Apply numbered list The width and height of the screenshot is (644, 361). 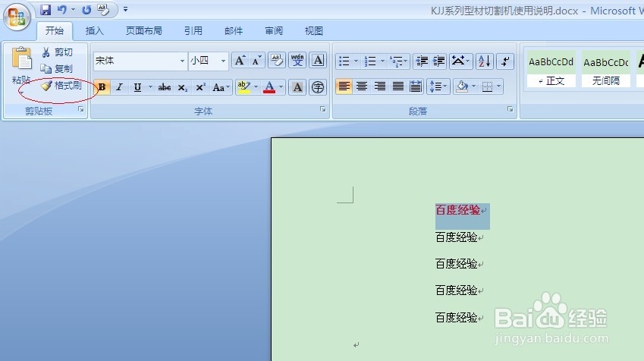click(x=370, y=61)
